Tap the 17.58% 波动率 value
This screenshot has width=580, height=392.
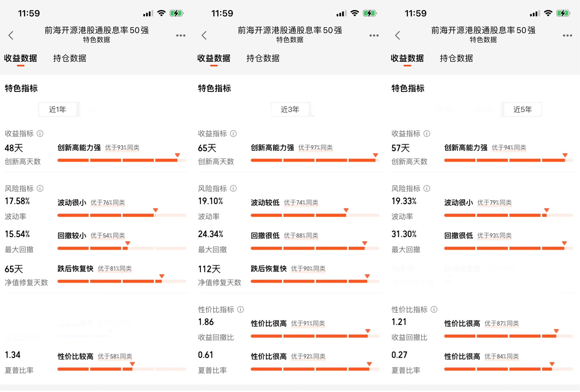(17, 201)
